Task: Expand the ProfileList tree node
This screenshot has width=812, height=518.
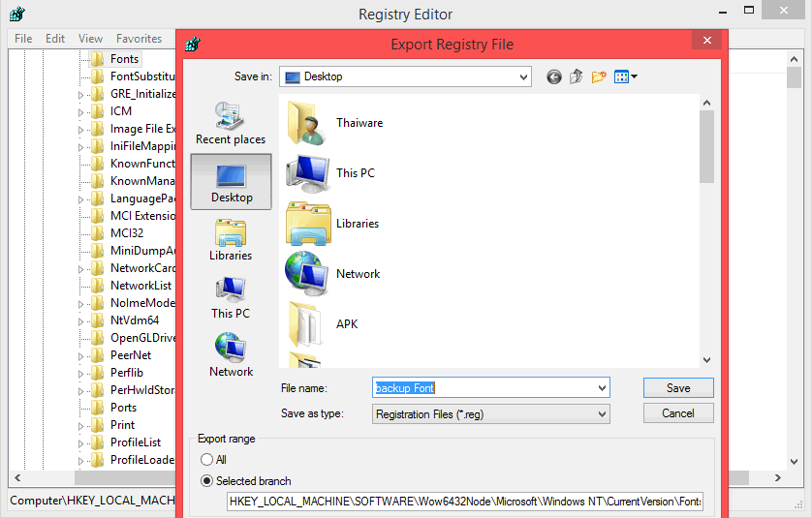Action: (x=80, y=443)
